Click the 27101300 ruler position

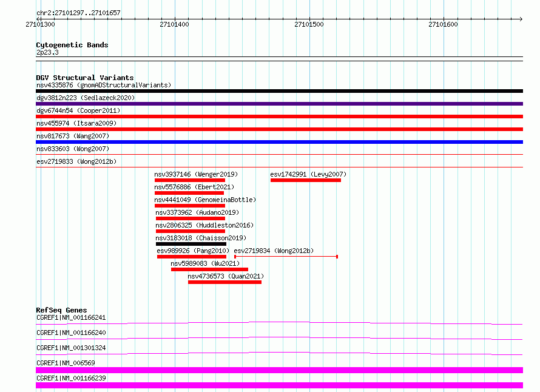pos(40,24)
